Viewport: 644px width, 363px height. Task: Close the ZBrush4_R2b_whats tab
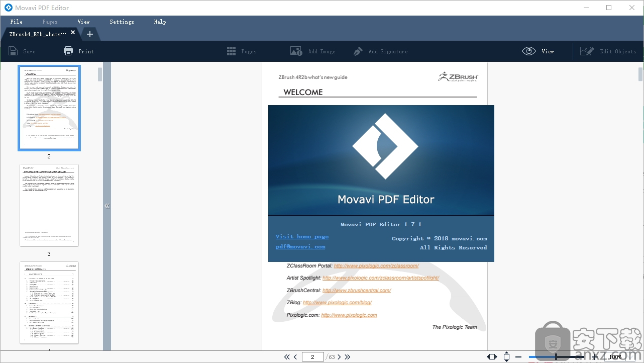coord(73,33)
